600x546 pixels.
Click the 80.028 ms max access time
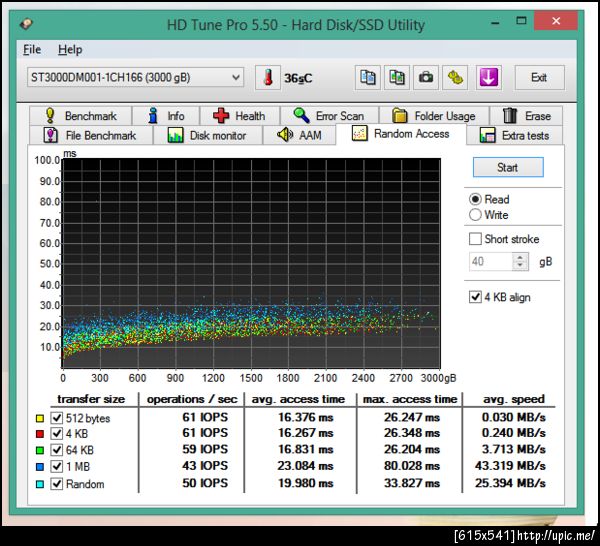412,466
